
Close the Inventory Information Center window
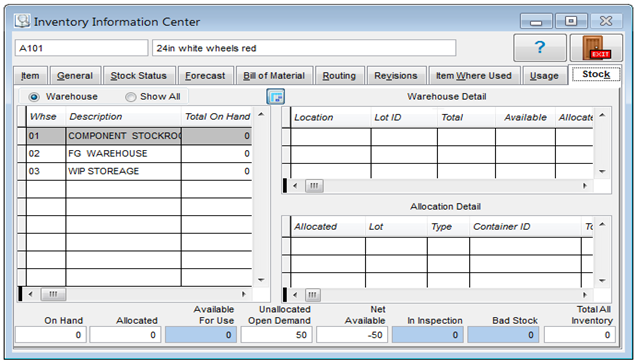point(606,21)
